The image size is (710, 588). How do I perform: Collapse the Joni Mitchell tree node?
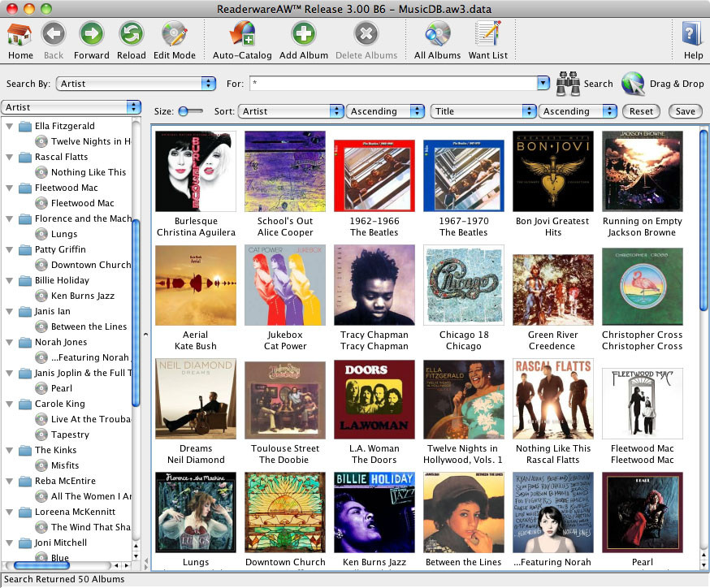9,543
